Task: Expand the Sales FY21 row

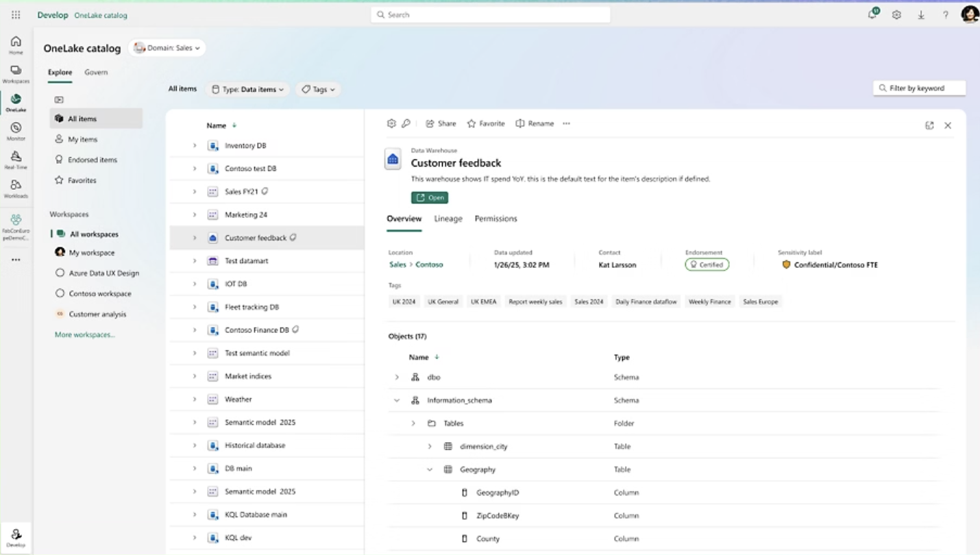Action: (195, 192)
